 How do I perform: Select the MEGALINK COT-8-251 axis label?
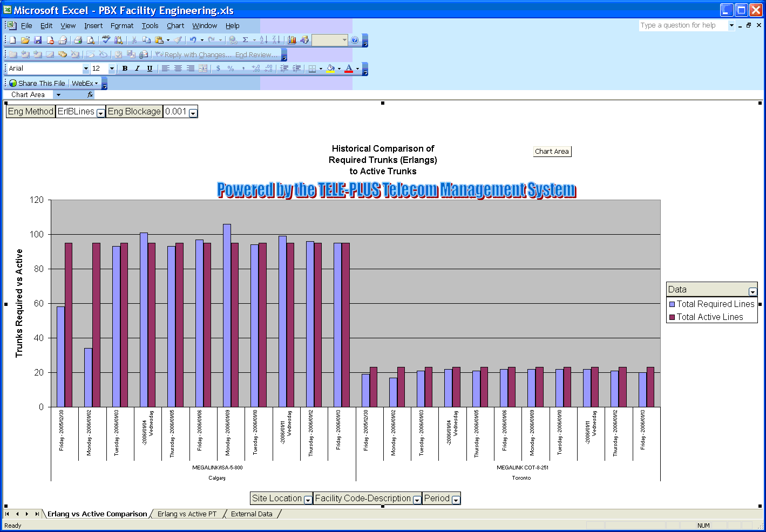pyautogui.click(x=523, y=468)
